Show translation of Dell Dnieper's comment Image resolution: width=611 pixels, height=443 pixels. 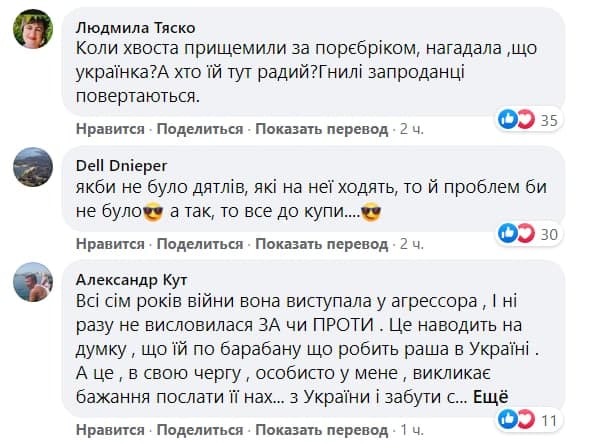click(x=321, y=243)
